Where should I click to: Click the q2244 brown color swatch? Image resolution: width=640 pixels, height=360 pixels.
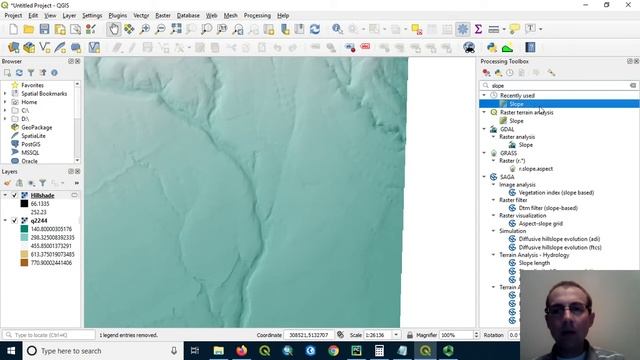click(x=24, y=263)
